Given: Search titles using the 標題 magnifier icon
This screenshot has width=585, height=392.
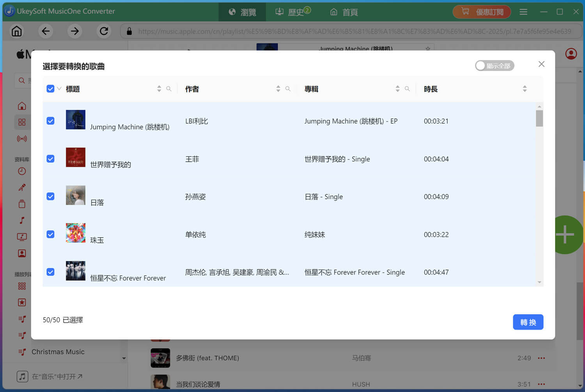Looking at the screenshot, I should coord(169,89).
